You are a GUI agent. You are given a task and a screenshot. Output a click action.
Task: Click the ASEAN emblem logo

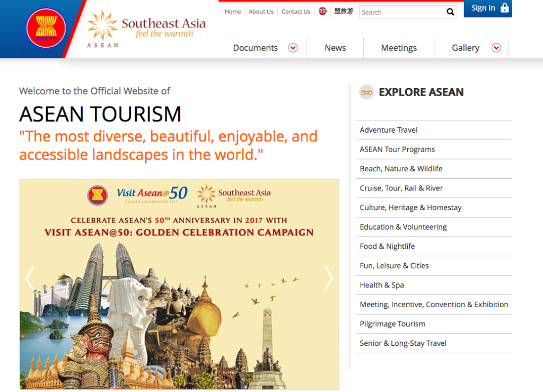[x=46, y=28]
